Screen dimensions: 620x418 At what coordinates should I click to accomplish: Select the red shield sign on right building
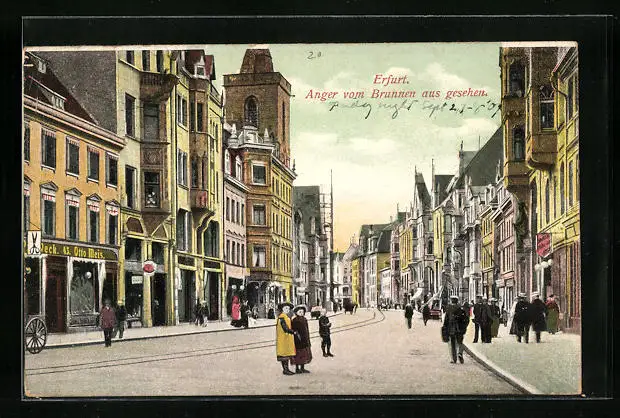coord(543,244)
